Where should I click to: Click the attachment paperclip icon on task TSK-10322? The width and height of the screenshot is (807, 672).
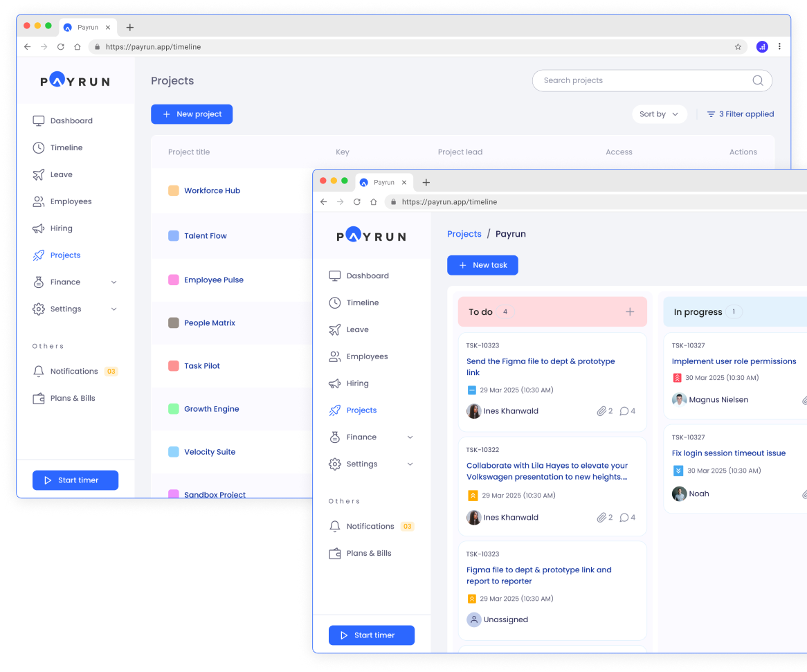601,518
